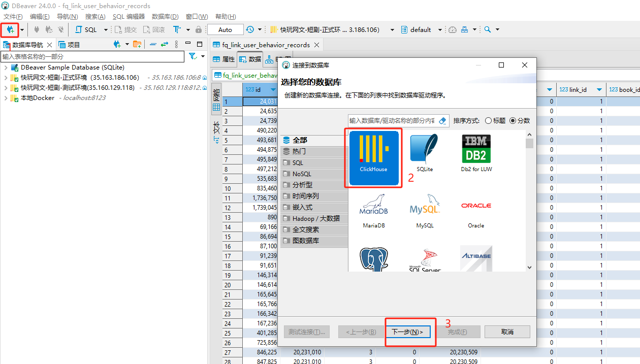The height and width of the screenshot is (364, 640).
Task: Click the link with editor arrows icon
Action: coord(165,44)
